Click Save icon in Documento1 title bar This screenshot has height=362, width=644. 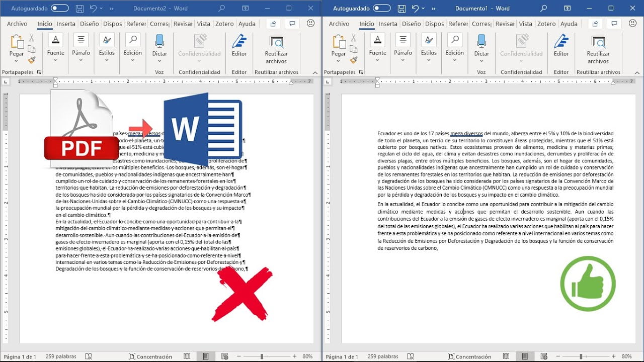401,9
